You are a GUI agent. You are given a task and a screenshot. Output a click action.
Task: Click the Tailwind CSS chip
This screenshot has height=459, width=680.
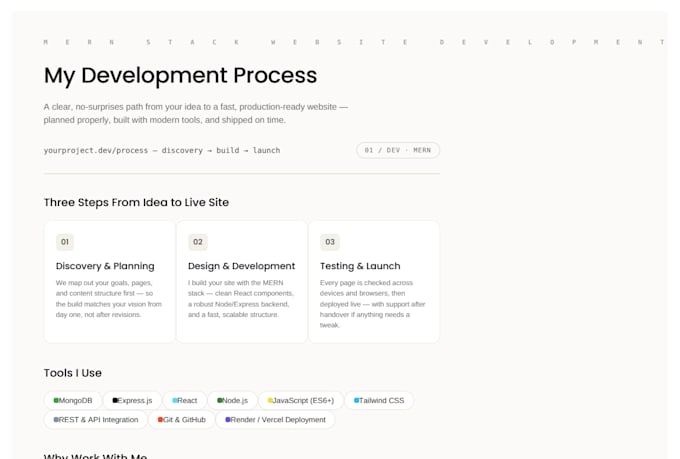tap(379, 400)
